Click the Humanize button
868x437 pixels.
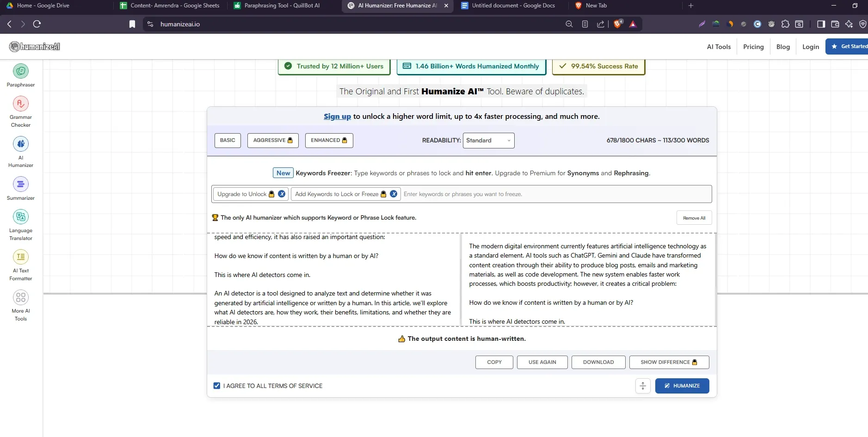pyautogui.click(x=682, y=386)
